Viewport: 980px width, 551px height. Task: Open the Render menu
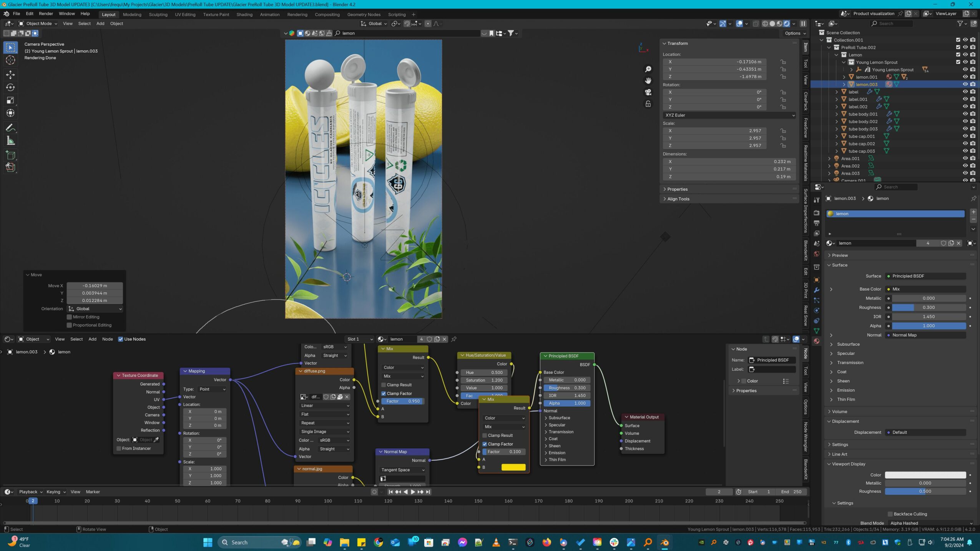tap(46, 14)
